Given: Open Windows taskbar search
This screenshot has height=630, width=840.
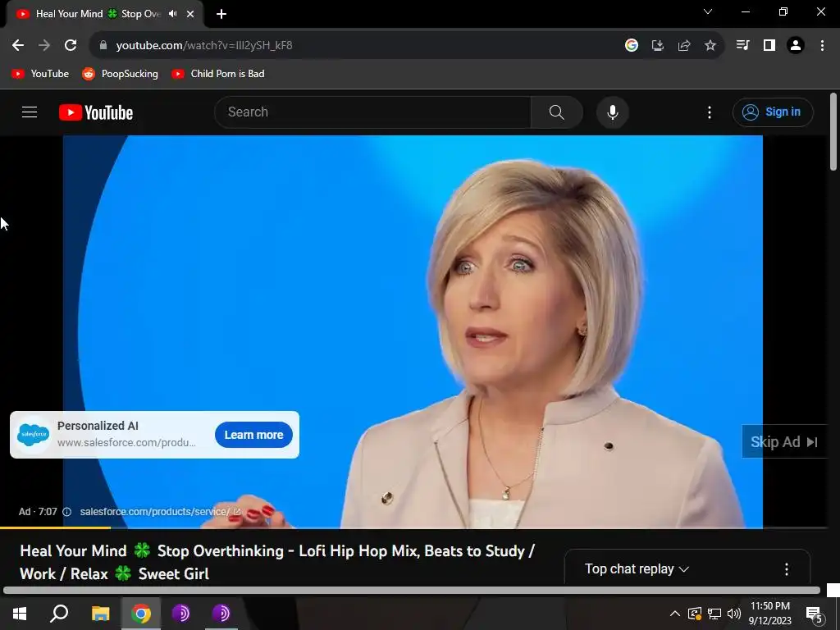Looking at the screenshot, I should pyautogui.click(x=59, y=614).
